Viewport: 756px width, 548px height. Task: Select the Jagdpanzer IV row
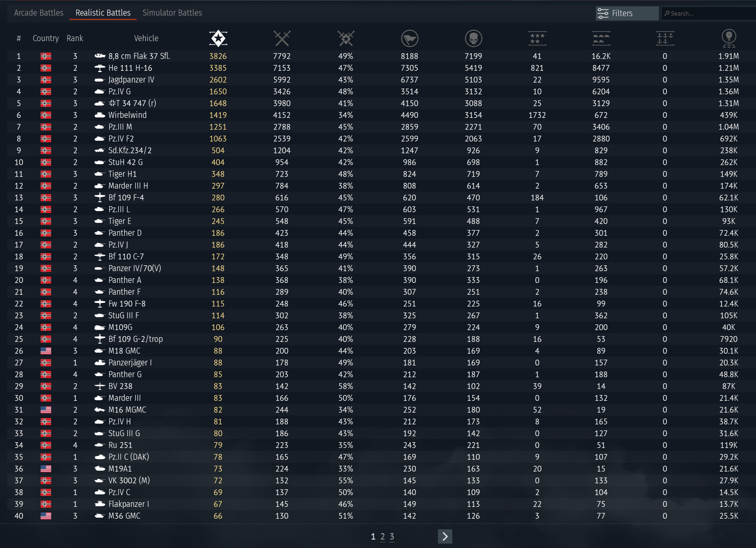coord(131,80)
